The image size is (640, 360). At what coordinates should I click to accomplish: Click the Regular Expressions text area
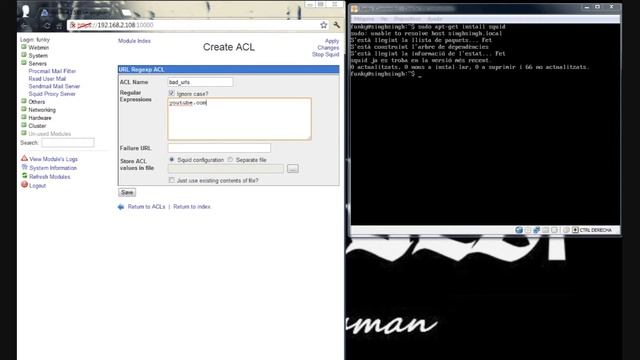pos(239,119)
